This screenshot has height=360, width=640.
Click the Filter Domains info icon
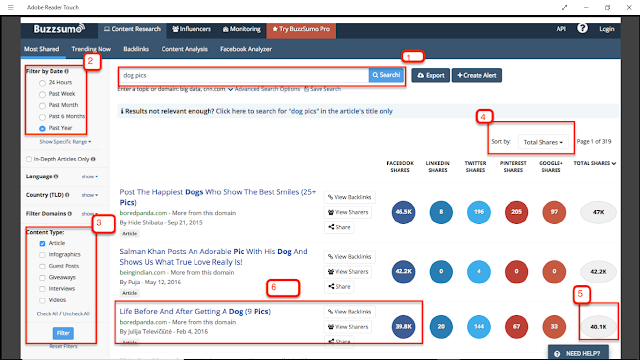69,213
